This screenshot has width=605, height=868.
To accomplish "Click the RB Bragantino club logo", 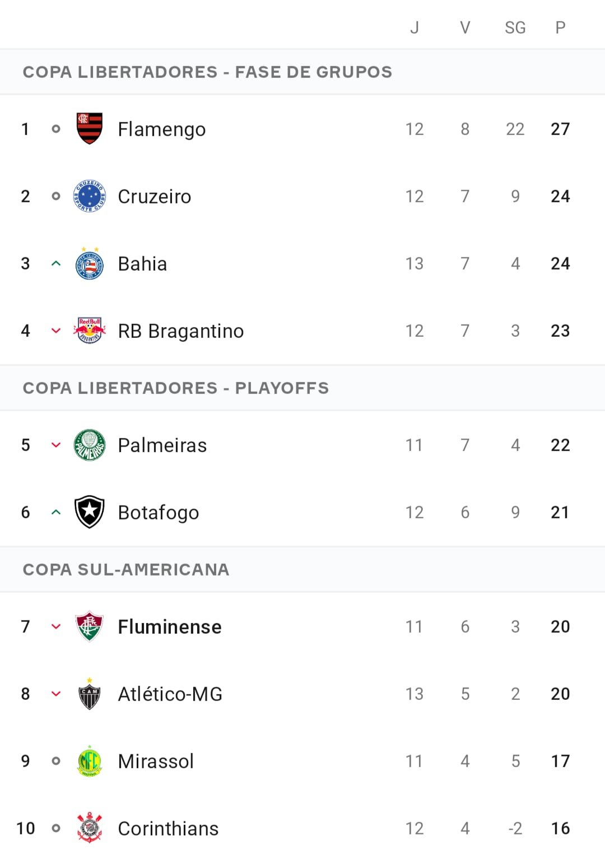I will pos(90,331).
